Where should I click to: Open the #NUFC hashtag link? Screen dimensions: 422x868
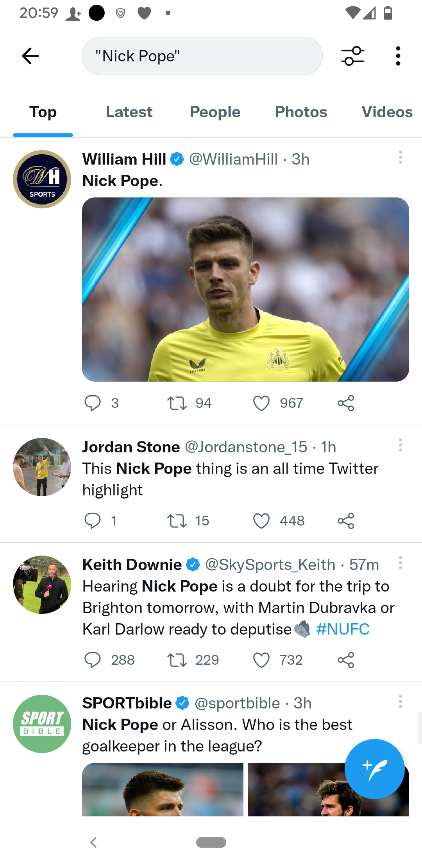click(x=343, y=629)
